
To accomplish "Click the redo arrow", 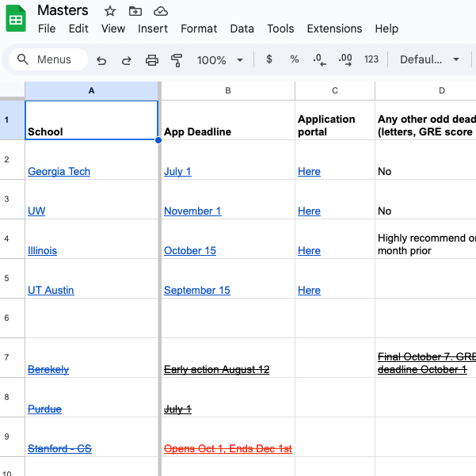I will coord(127,60).
